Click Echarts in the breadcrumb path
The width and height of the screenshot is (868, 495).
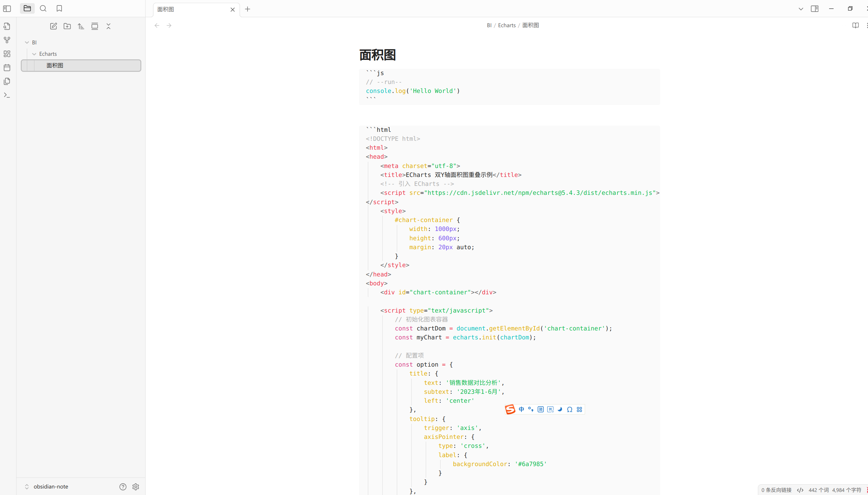click(x=507, y=25)
